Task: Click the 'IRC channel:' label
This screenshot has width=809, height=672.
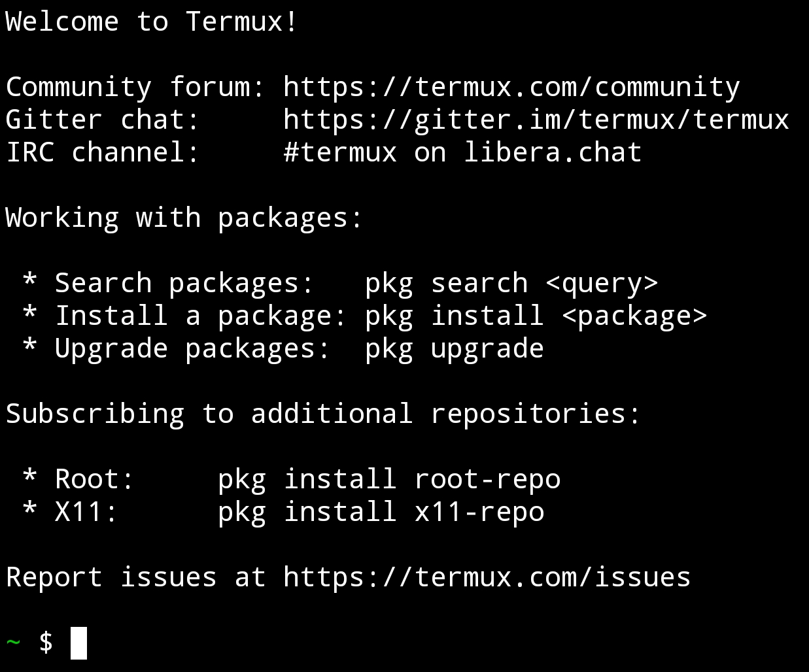Action: [103, 153]
